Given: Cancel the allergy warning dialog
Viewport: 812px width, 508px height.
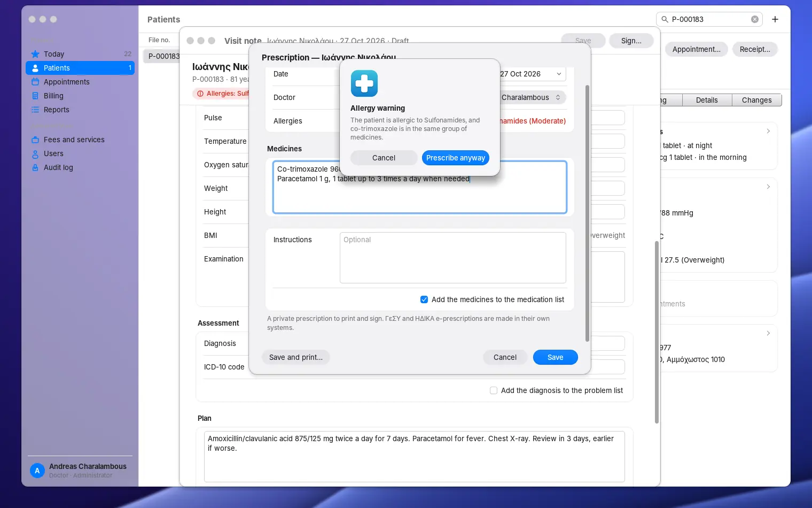Looking at the screenshot, I should pyautogui.click(x=384, y=158).
